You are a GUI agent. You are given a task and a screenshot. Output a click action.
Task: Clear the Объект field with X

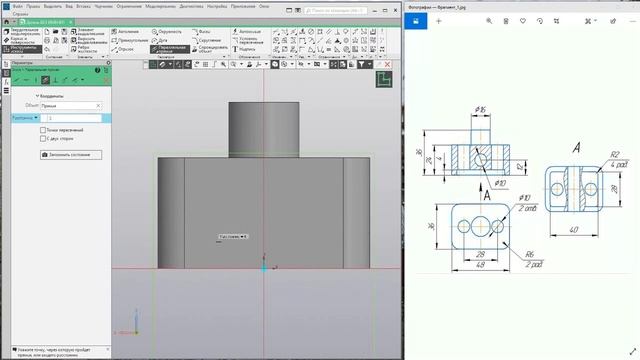click(x=98, y=106)
